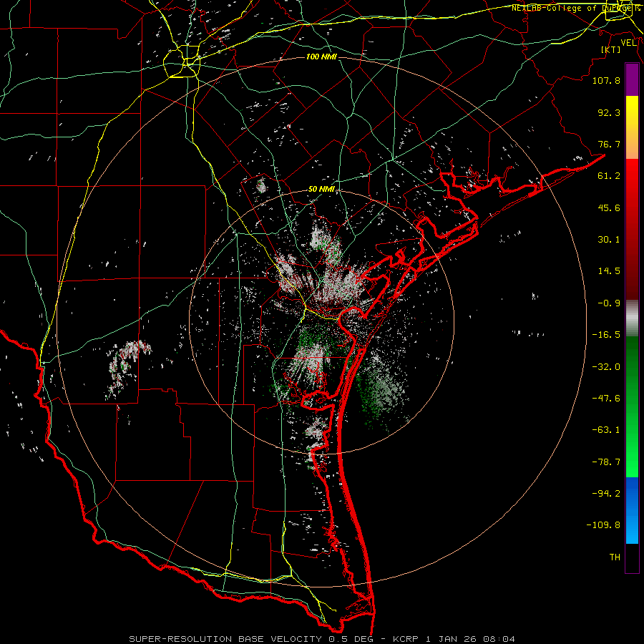Click the 107.8 velocity scale value
The width and height of the screenshot is (644, 644).
(606, 80)
